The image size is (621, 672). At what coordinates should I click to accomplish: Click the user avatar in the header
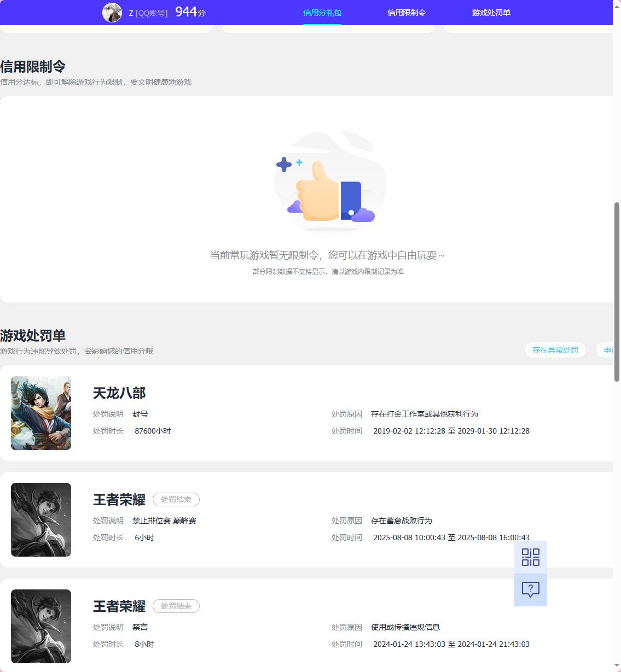point(112,13)
